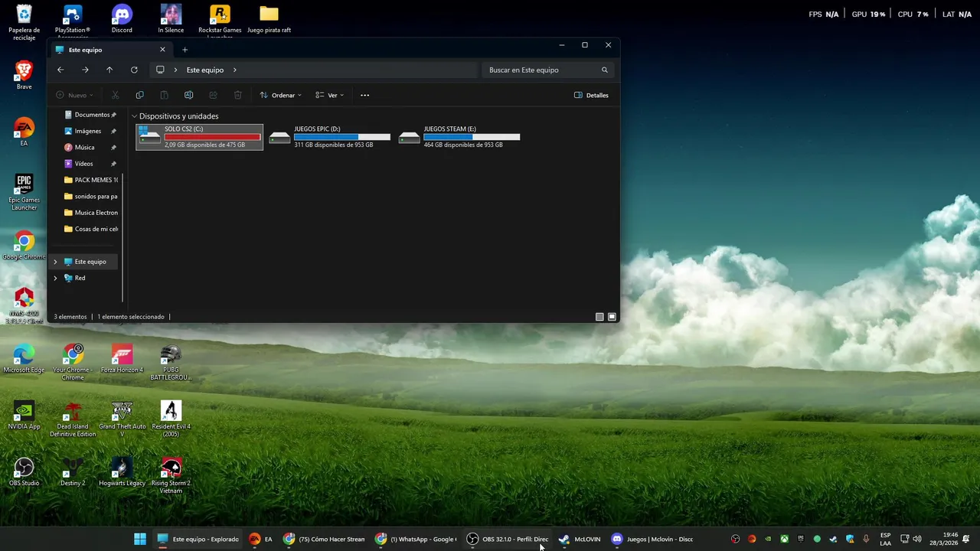Select JUEGOS EPIC (D:) drive

coord(330,137)
